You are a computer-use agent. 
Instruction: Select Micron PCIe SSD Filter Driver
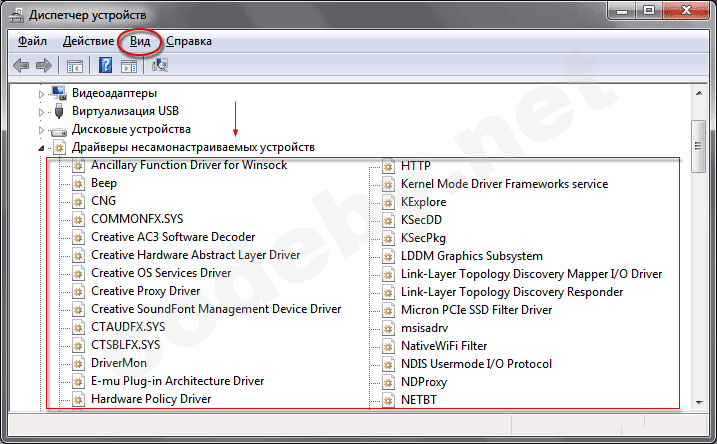(x=476, y=310)
